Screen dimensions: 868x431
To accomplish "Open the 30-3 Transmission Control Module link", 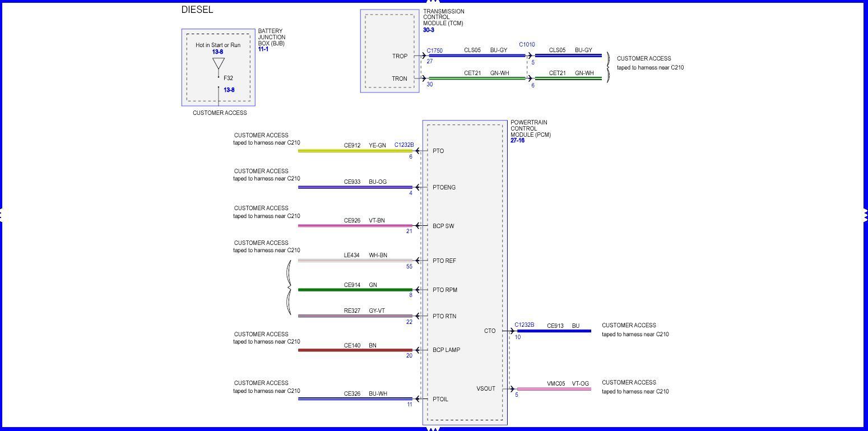I will click(428, 30).
